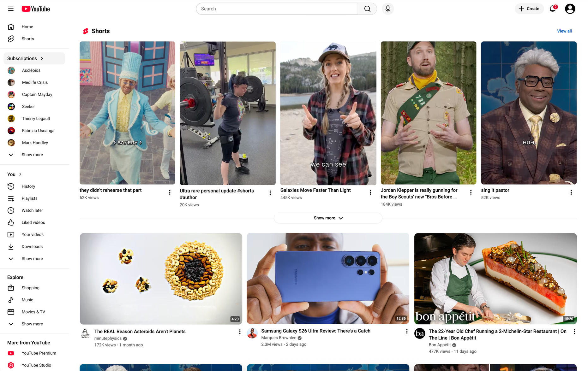Play the bon appétit chef thumbnail
Screen dimensions: 588x371
coord(495,279)
